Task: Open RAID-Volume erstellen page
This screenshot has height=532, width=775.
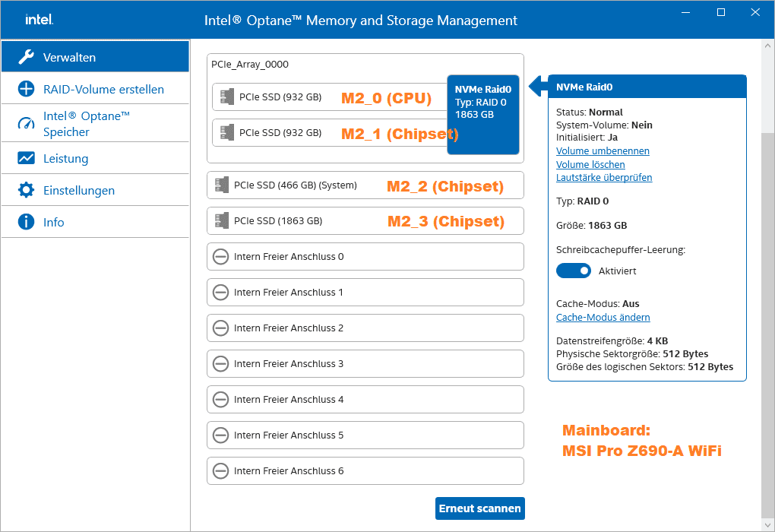Action: pos(96,89)
